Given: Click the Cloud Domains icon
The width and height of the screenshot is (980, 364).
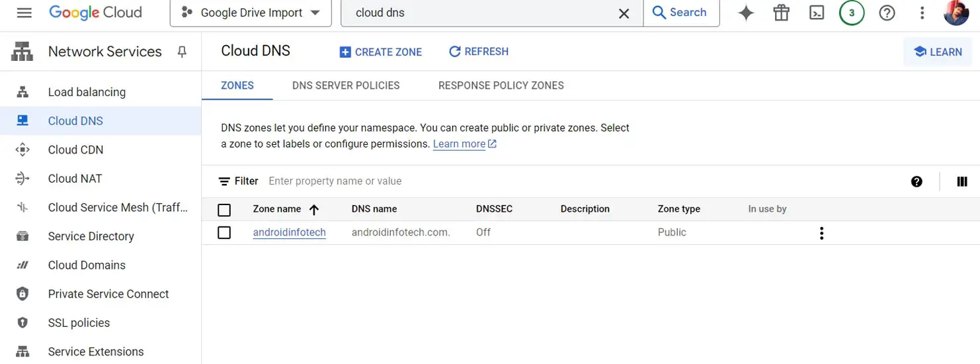Looking at the screenshot, I should [22, 265].
